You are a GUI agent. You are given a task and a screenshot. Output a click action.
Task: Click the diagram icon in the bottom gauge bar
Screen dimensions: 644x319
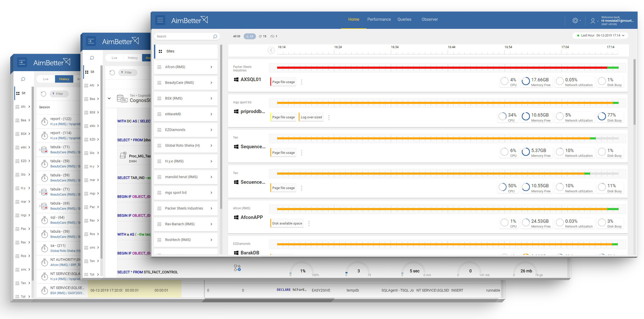237,268
